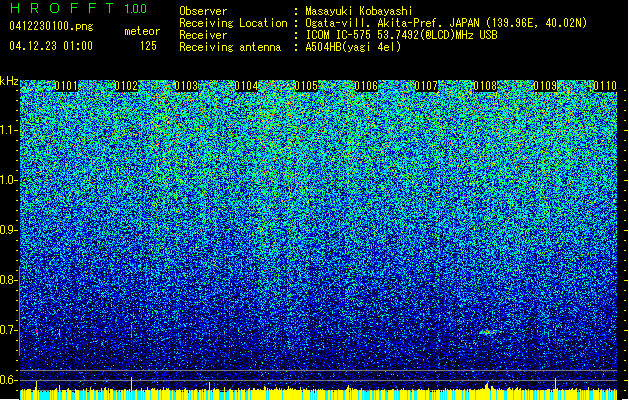Click the 1.1 frequency axis tick label

pos(9,130)
